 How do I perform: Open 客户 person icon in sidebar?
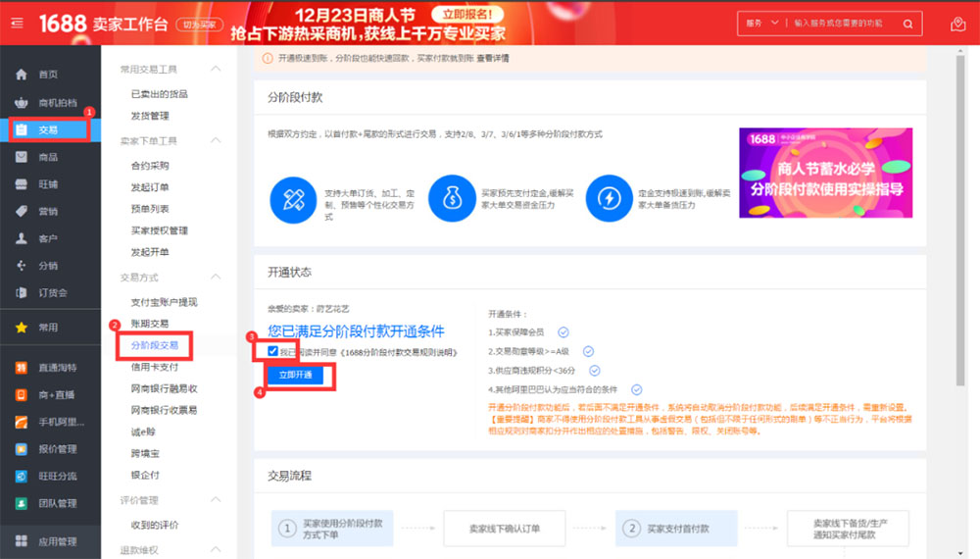[x=22, y=238]
